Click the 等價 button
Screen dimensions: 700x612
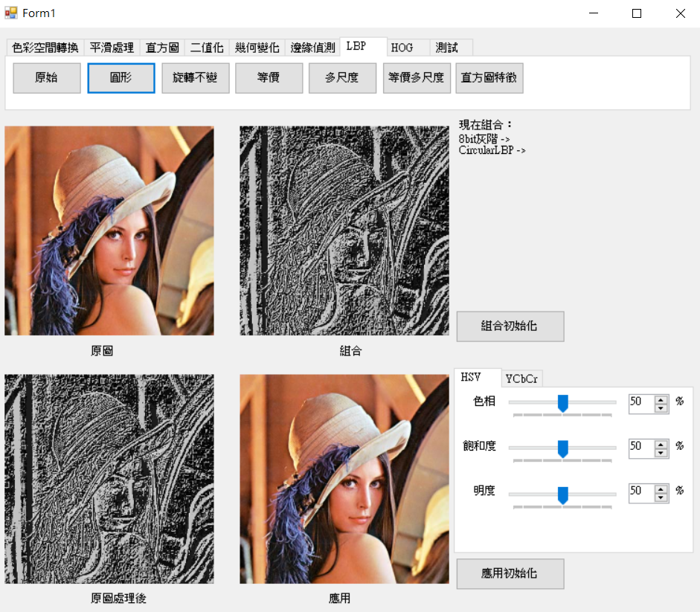click(x=269, y=77)
